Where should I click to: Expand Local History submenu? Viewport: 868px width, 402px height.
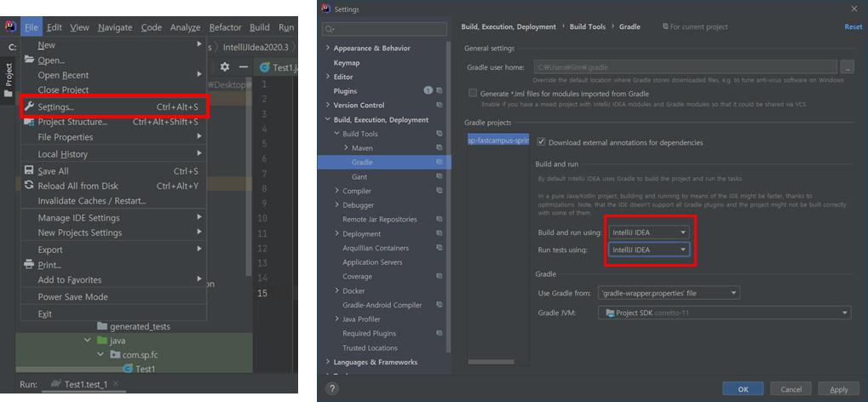coord(113,154)
